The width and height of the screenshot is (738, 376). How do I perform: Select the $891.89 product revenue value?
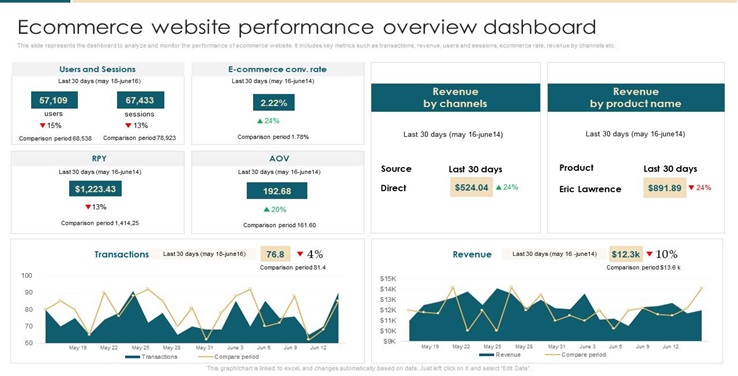click(665, 188)
